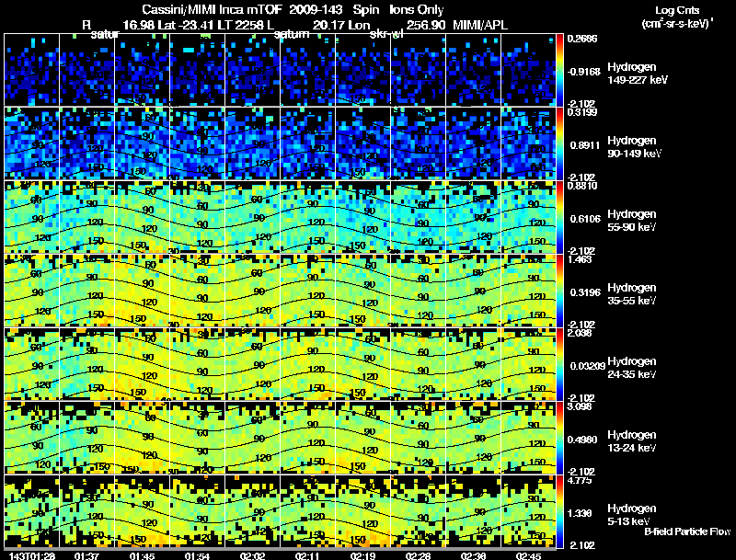Click the color bar beside Hydrogen 13-24 keV
Screen dimensions: 736x560
tap(559, 438)
